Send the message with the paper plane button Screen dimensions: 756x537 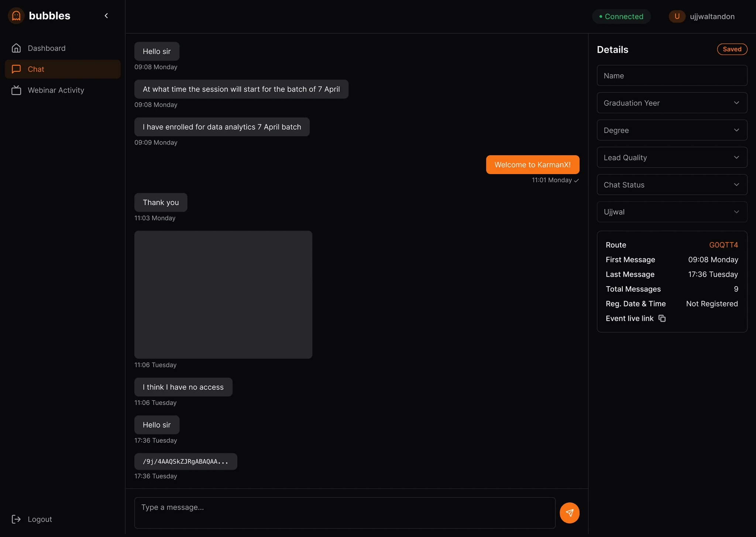(569, 513)
